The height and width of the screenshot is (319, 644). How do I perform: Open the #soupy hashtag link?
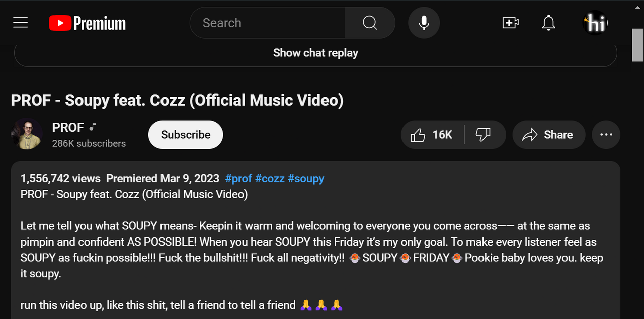pyautogui.click(x=306, y=178)
